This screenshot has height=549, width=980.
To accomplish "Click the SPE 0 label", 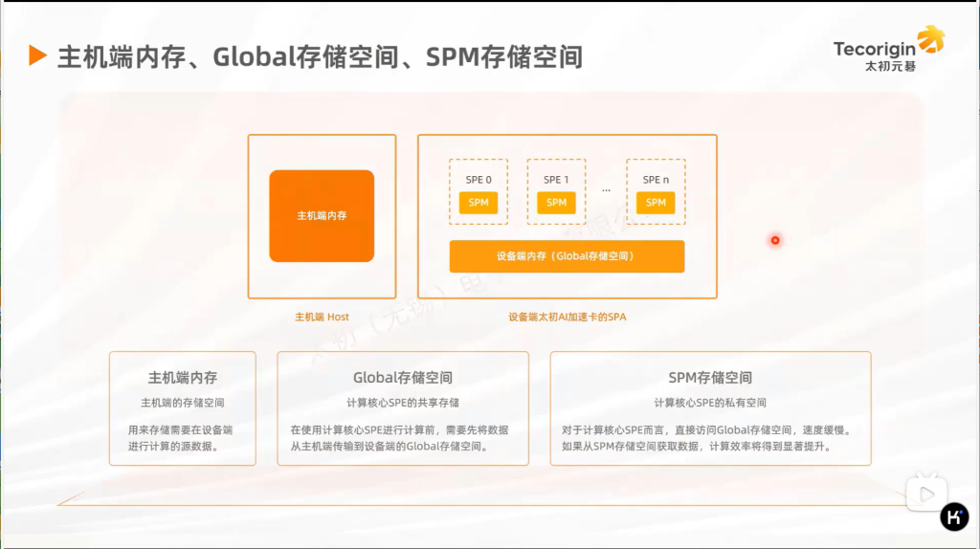I will pos(479,180).
